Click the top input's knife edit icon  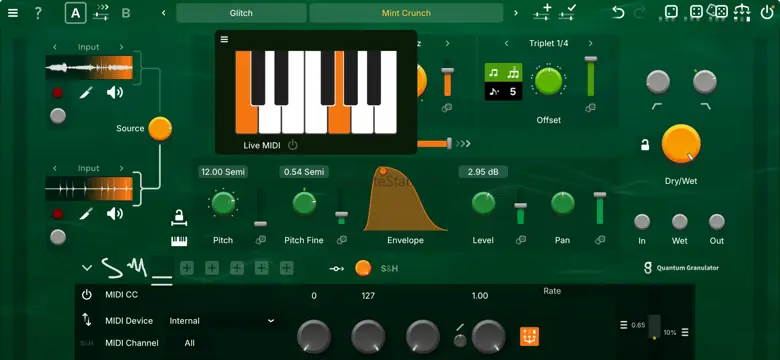click(87, 92)
